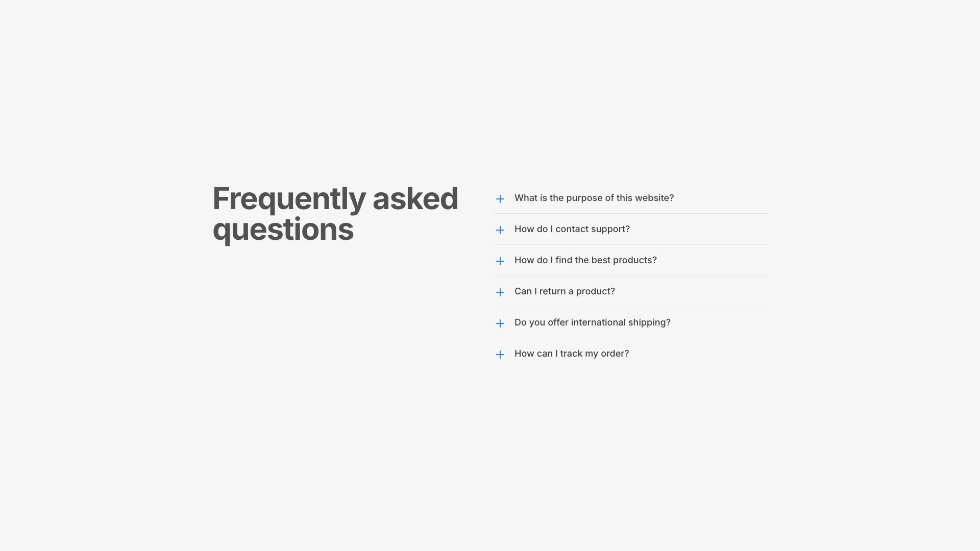980x551 pixels.
Task: Click 'How can I track my order?' question
Action: click(x=572, y=354)
